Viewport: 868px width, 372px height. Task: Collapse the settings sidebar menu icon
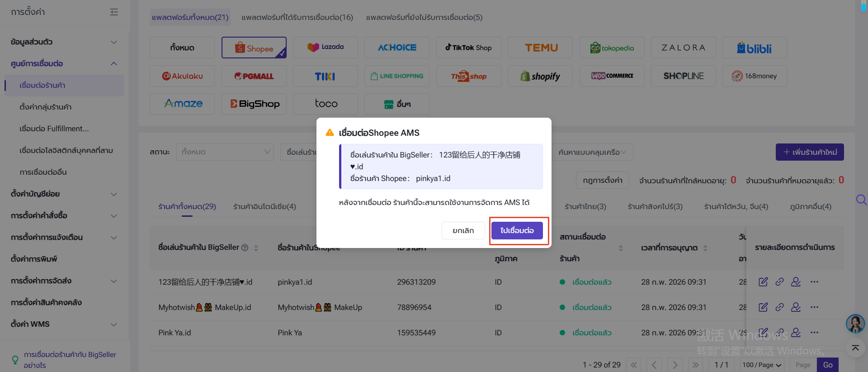(x=114, y=12)
